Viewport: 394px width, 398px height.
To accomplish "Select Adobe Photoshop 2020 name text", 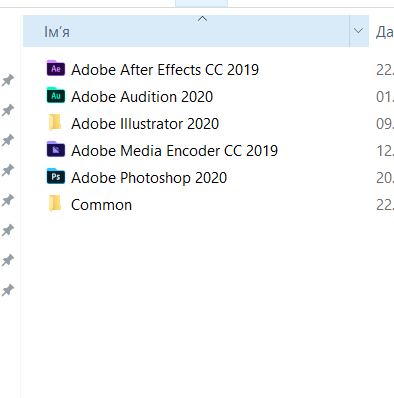I will 149,178.
